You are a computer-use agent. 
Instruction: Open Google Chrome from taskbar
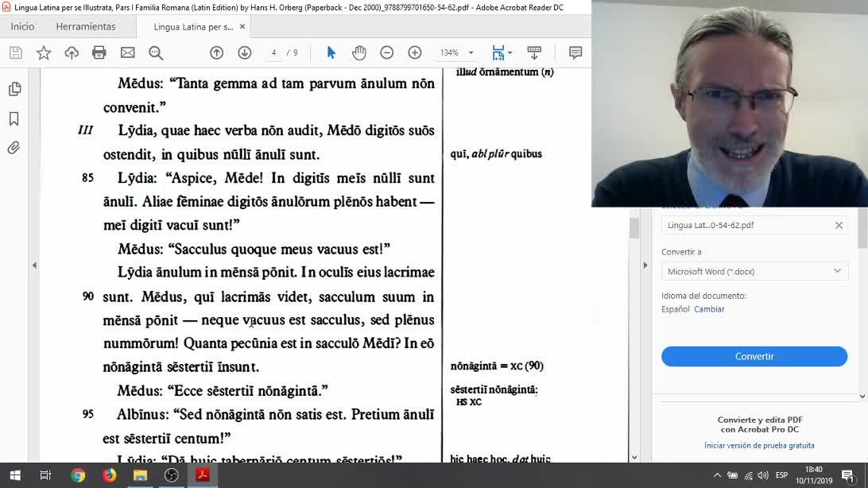click(x=78, y=475)
